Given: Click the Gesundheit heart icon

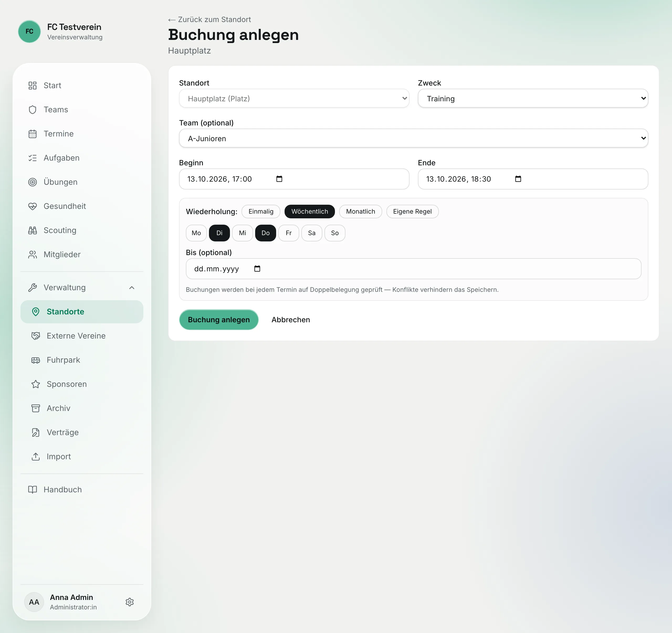Looking at the screenshot, I should click(33, 206).
